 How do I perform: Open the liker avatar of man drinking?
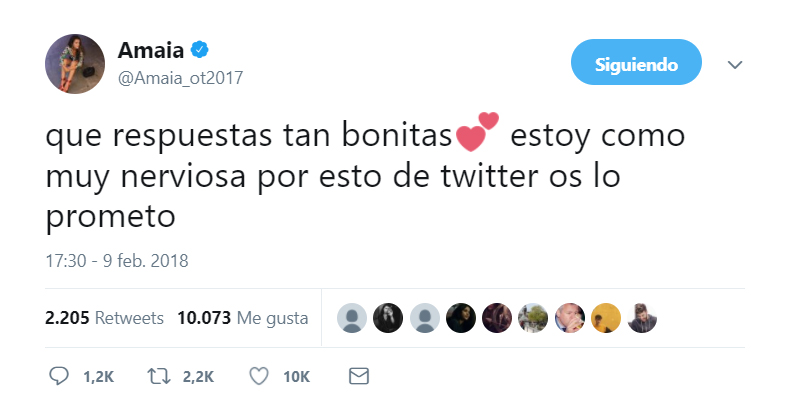coord(570,318)
